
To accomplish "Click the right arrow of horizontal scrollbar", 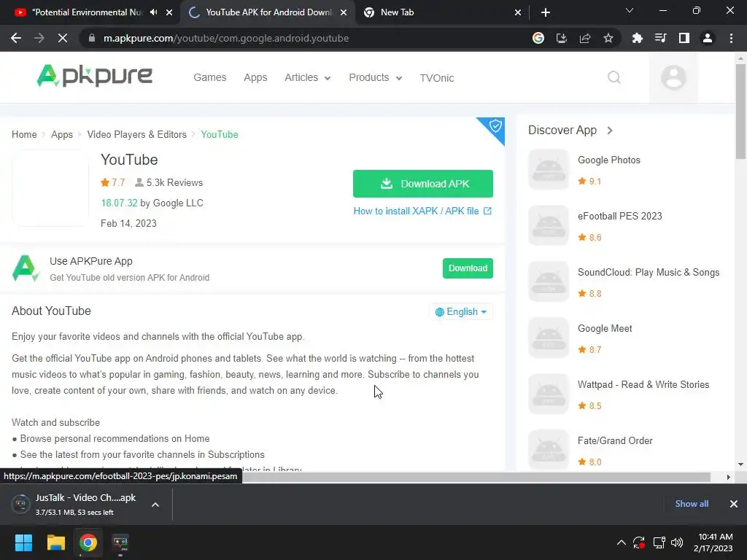I will click(728, 477).
